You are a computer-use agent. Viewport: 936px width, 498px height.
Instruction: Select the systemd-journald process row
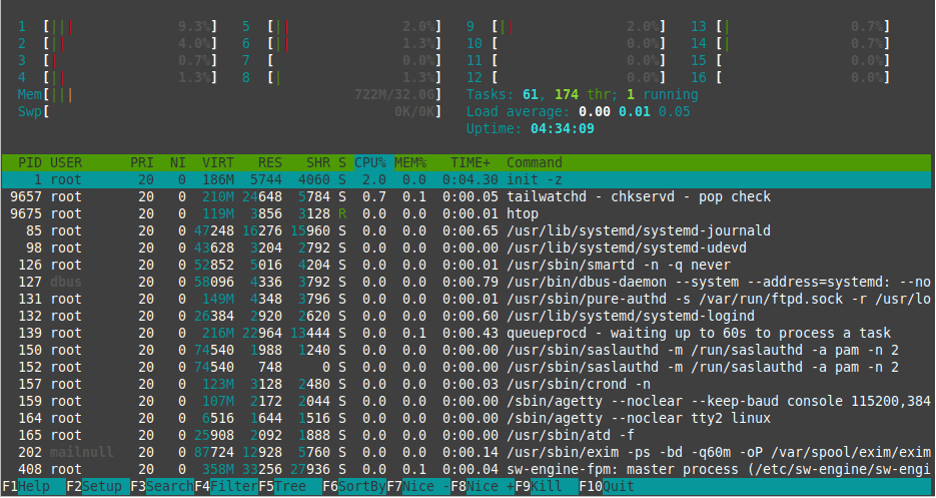click(466, 230)
